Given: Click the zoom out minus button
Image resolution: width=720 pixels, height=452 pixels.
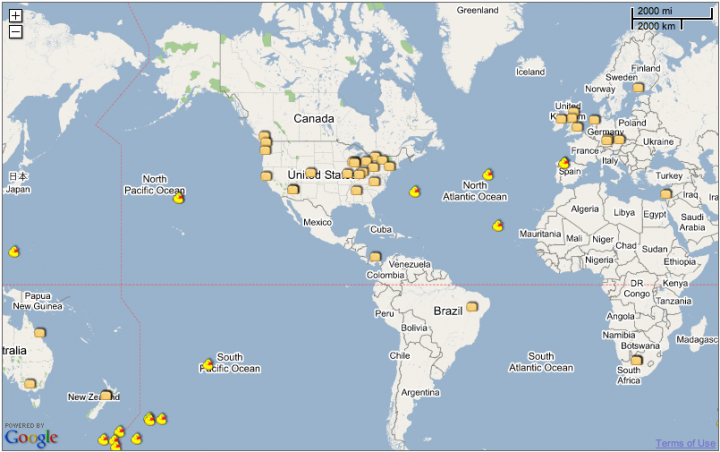Looking at the screenshot, I should pyautogui.click(x=16, y=32).
